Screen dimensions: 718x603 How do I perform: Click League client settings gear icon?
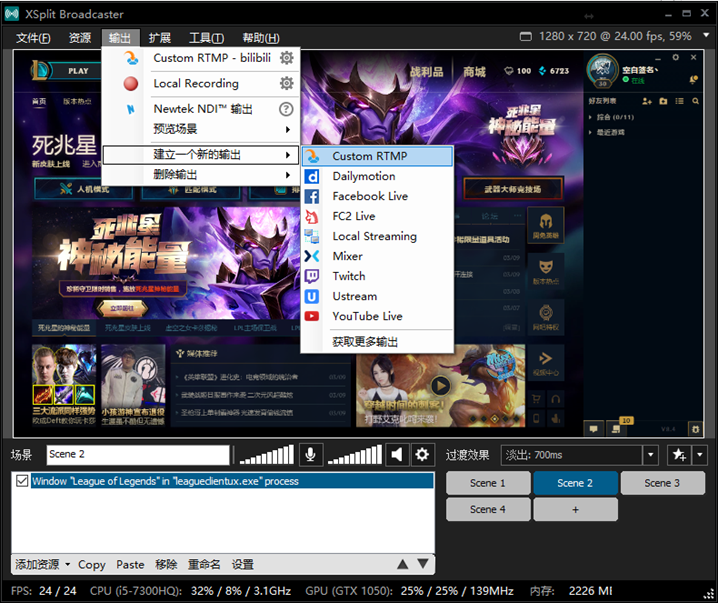coord(675,57)
